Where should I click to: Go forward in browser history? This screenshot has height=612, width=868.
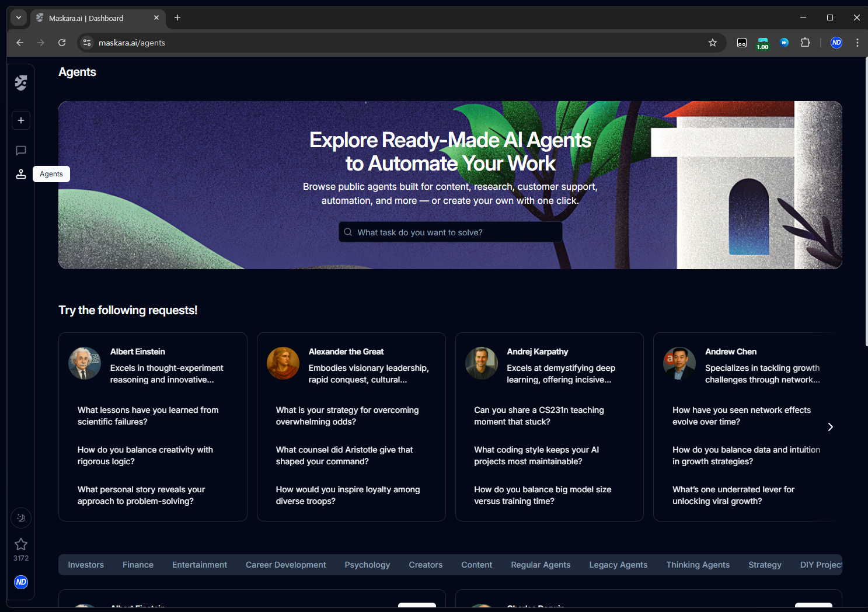coord(41,43)
